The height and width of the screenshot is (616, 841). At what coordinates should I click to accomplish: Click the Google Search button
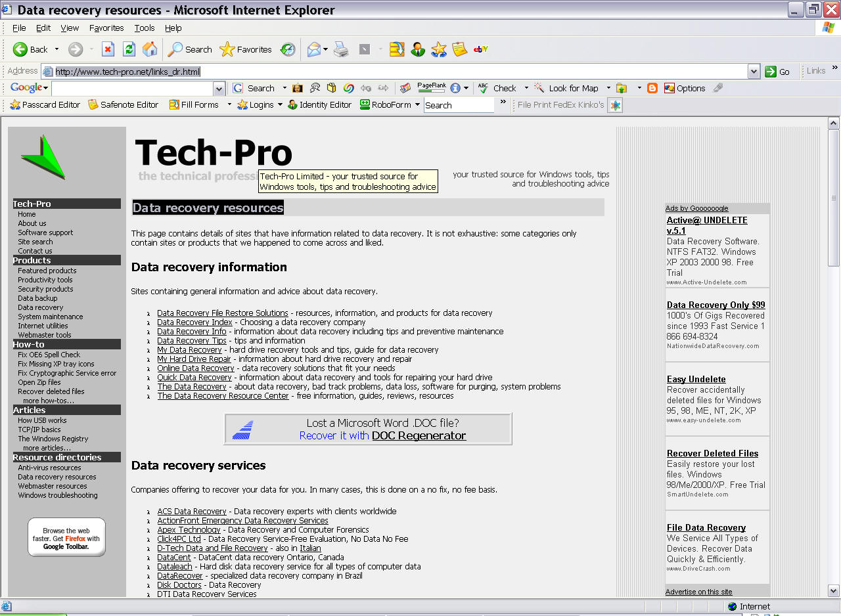click(254, 88)
